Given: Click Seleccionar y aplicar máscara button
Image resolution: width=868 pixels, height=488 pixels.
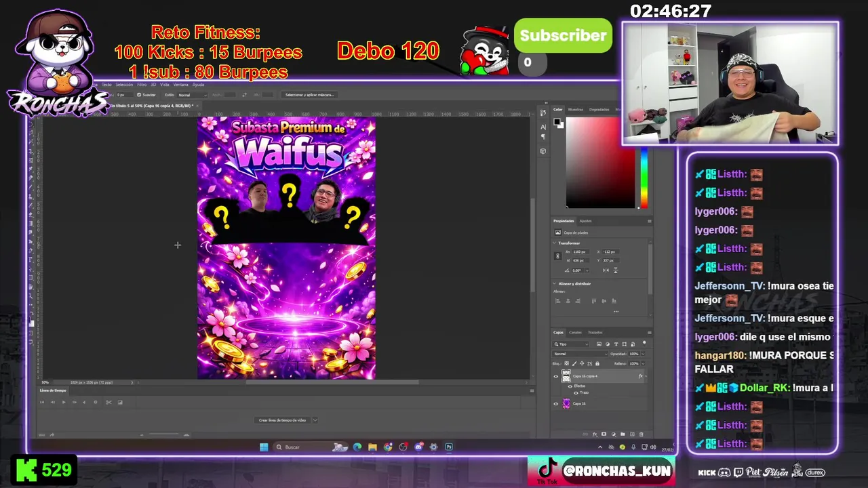Looking at the screenshot, I should (x=309, y=95).
